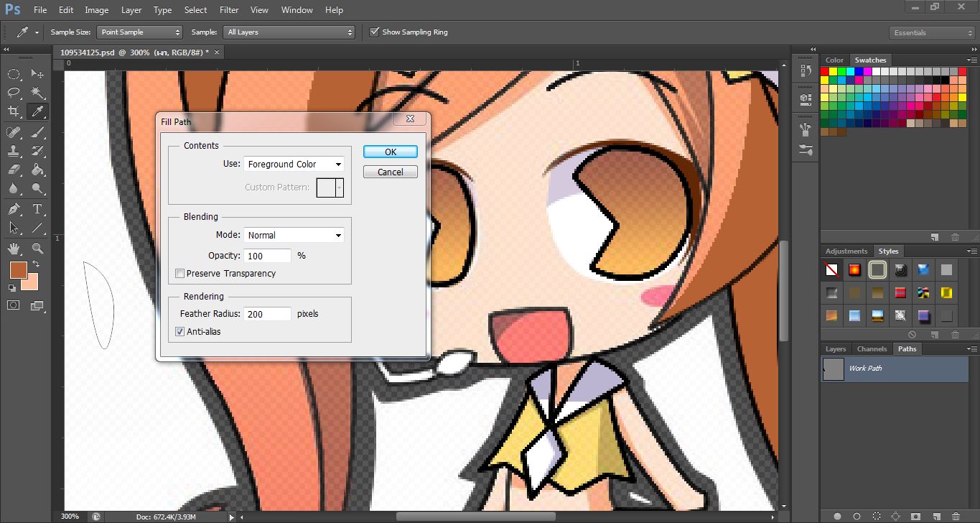The image size is (980, 523).
Task: Open the blending Mode dropdown
Action: tap(294, 235)
